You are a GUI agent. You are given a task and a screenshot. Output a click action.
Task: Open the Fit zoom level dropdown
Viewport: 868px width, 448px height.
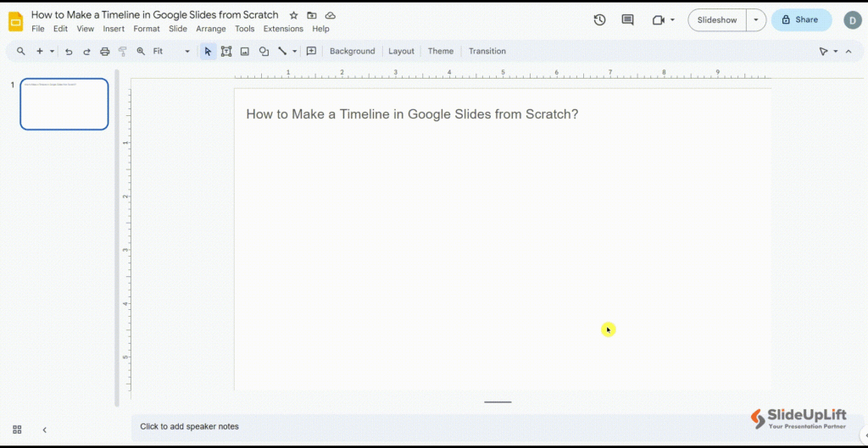(171, 51)
